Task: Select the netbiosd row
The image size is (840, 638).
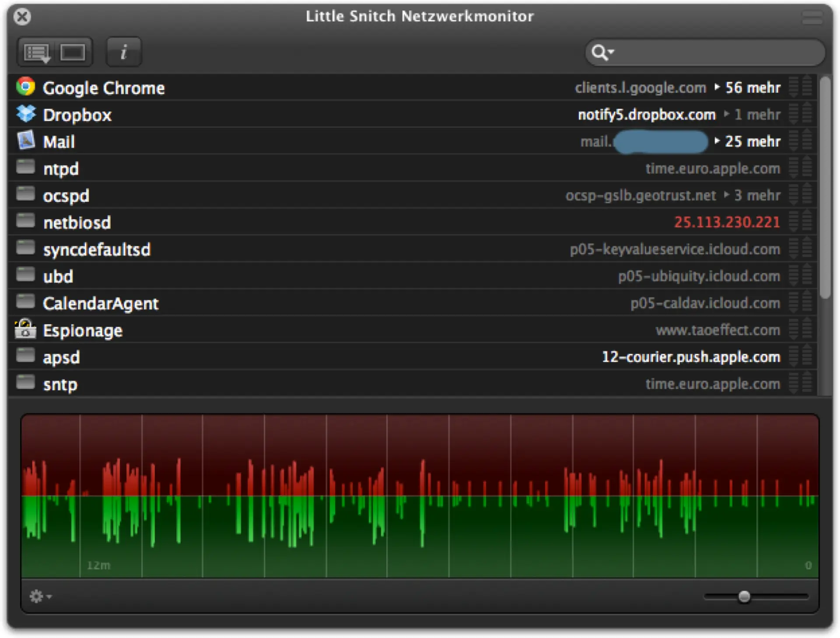Action: (77, 223)
